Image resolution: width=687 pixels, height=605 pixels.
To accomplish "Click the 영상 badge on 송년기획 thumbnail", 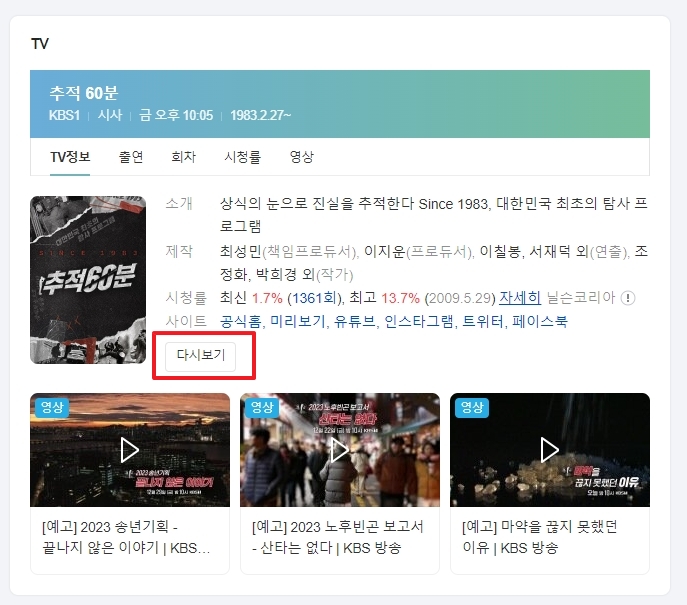I will tap(52, 407).
